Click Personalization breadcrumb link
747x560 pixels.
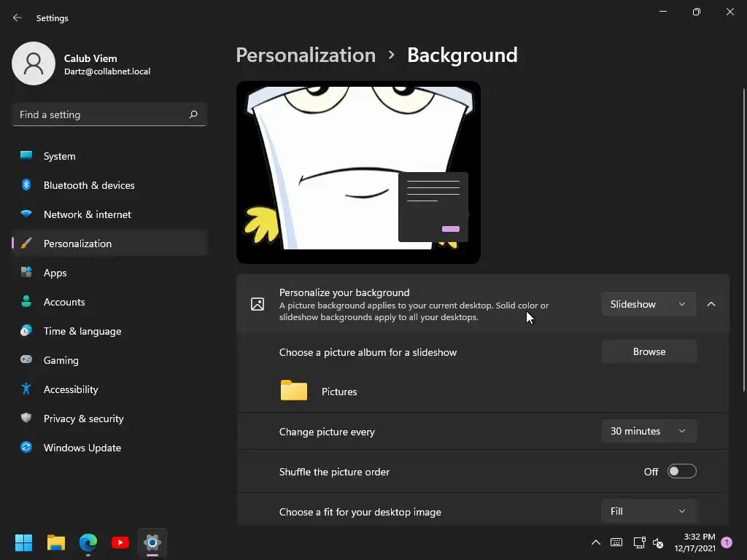click(306, 55)
